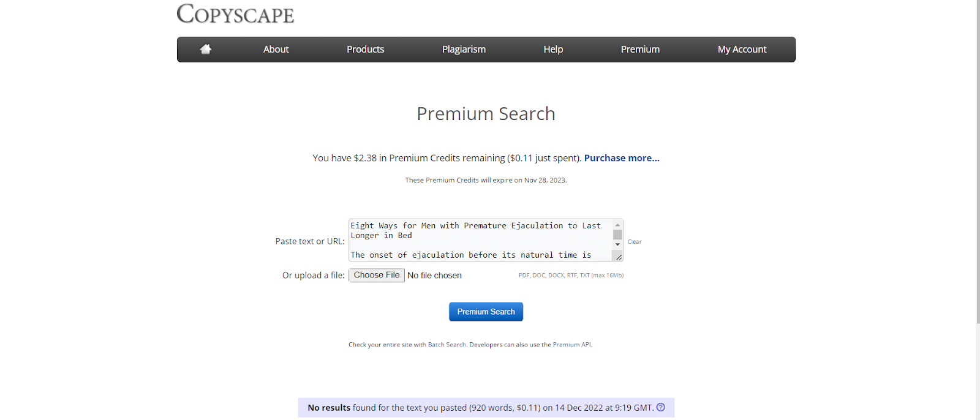Go to the home icon in navbar
The image size is (980, 420).
click(206, 49)
